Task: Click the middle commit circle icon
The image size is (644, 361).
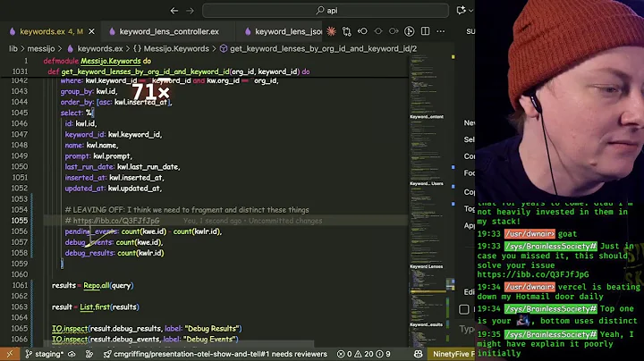Action: (378, 31)
